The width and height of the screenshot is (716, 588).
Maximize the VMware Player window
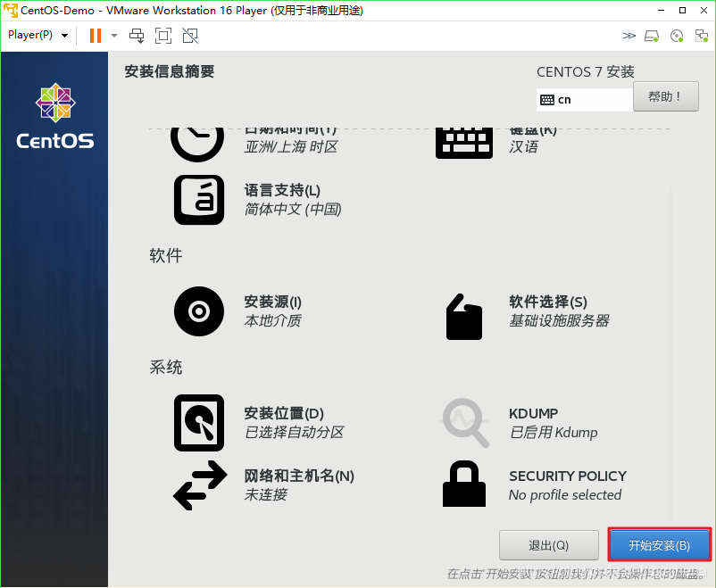(x=682, y=10)
